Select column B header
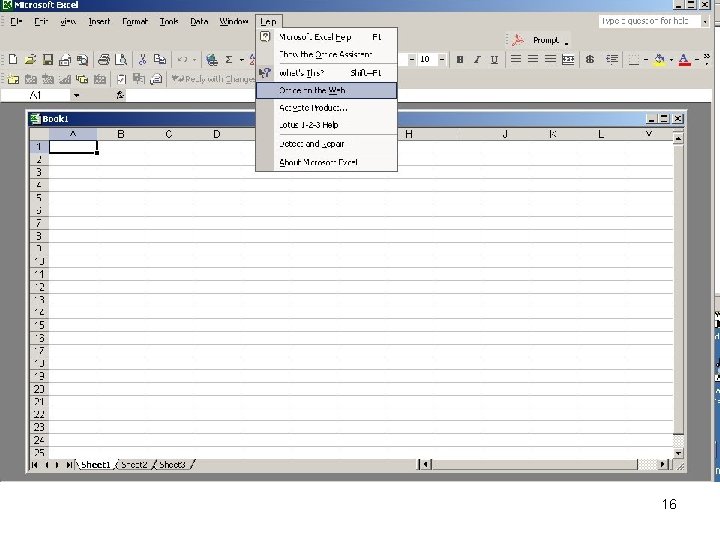 [x=121, y=134]
